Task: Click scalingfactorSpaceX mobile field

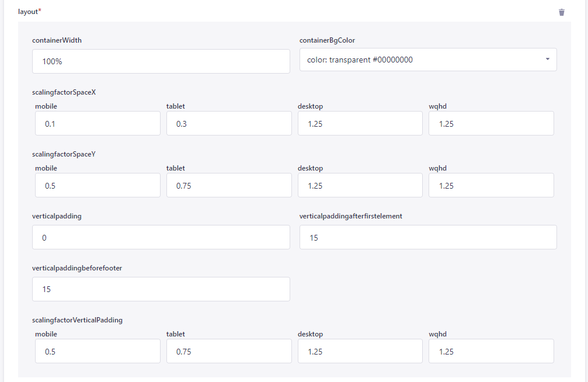Action: point(98,124)
